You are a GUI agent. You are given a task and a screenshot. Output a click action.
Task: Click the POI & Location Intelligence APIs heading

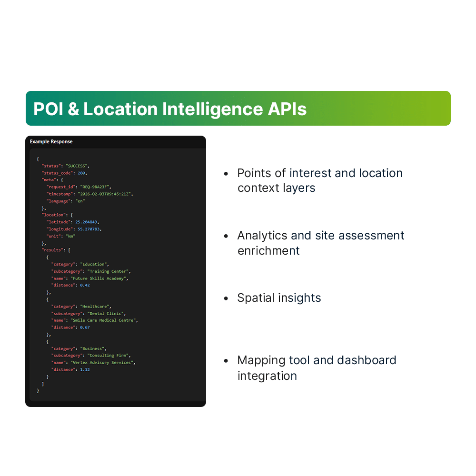170,109
